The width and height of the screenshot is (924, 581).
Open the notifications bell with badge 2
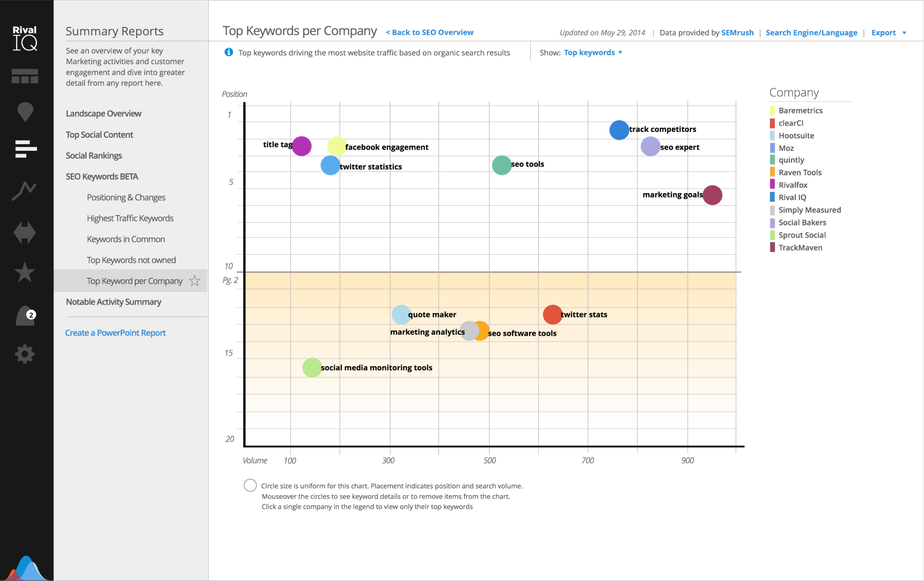click(25, 315)
